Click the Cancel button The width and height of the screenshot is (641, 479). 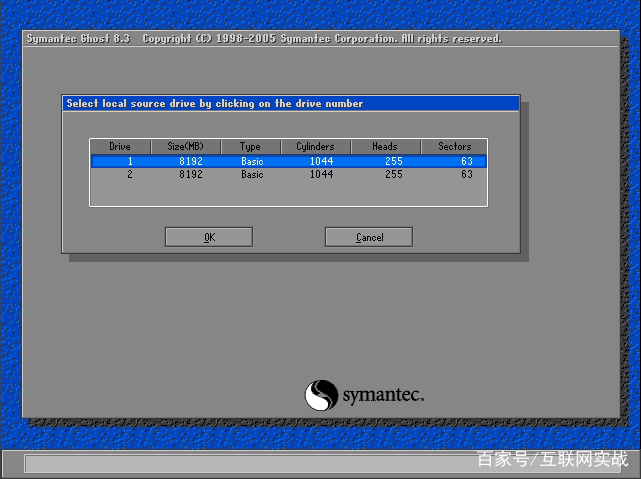(x=369, y=237)
